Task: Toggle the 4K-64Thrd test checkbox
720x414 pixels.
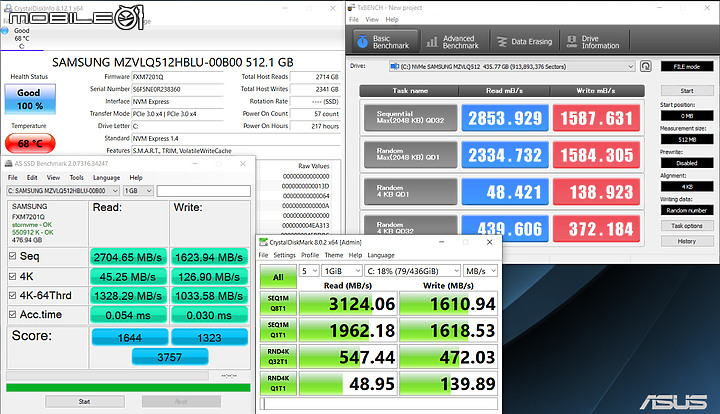Action: pyautogui.click(x=12, y=296)
